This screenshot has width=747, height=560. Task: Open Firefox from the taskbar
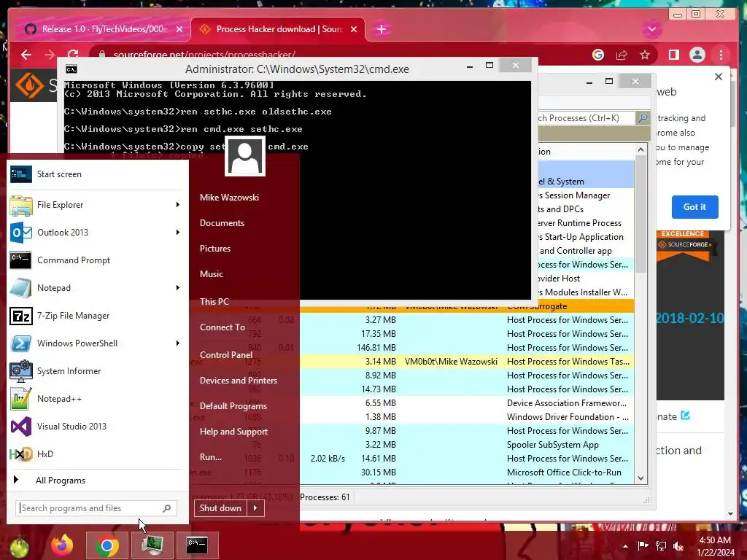pyautogui.click(x=63, y=545)
